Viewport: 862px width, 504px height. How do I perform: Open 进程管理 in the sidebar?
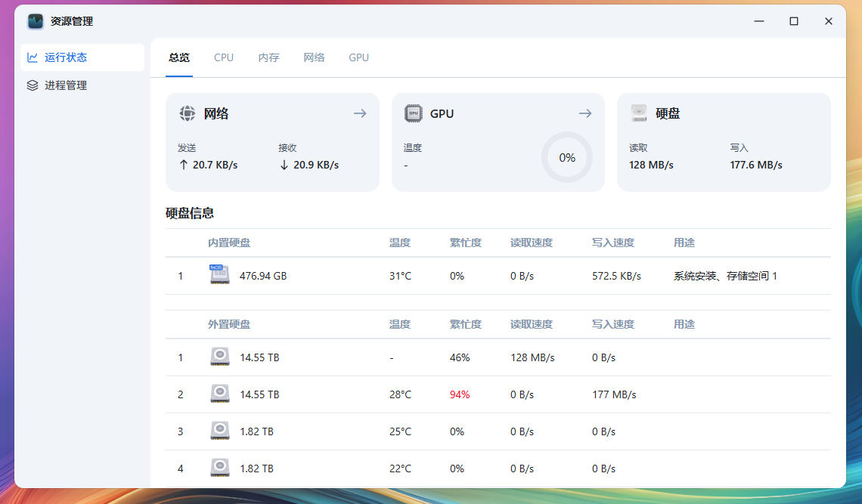[66, 85]
